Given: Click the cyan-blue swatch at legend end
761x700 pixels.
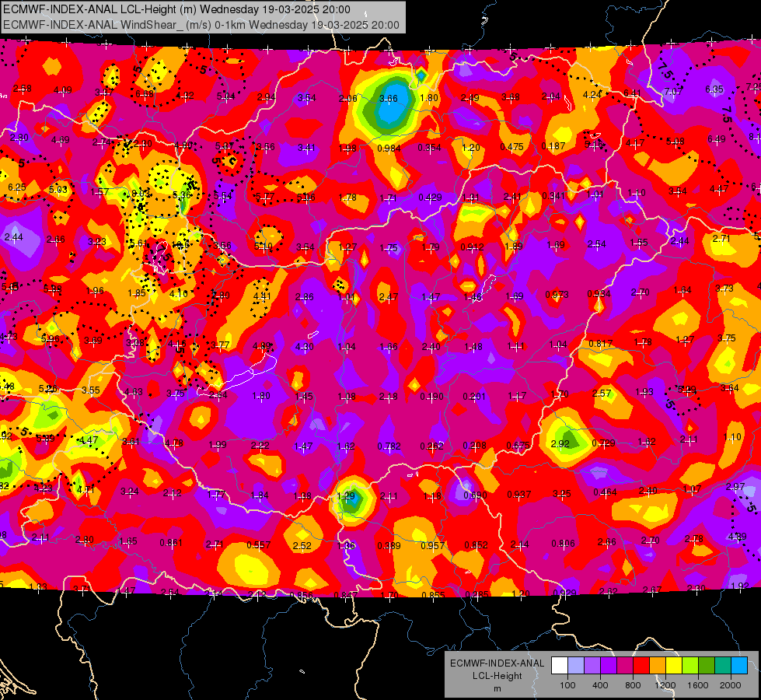Looking at the screenshot, I should (x=739, y=665).
